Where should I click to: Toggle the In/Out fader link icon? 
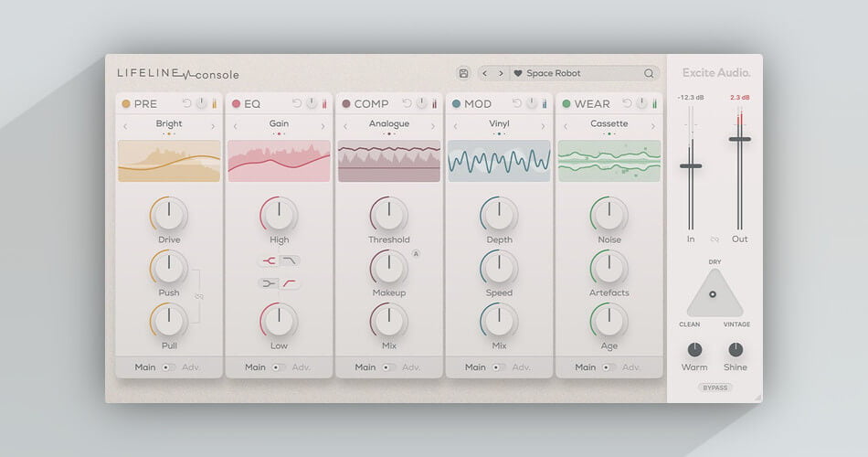click(x=715, y=239)
